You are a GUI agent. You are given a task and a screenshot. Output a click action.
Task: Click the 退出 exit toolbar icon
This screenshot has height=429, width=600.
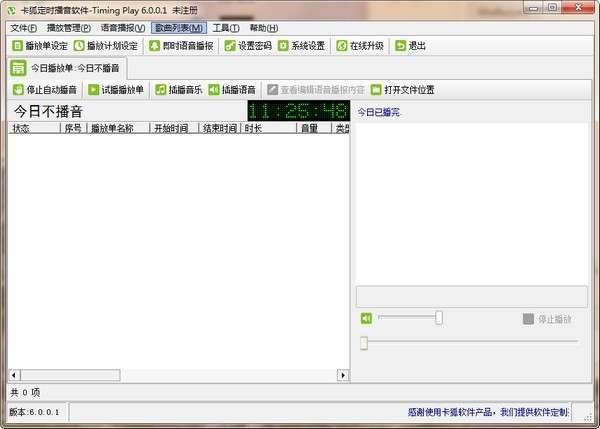[x=400, y=46]
